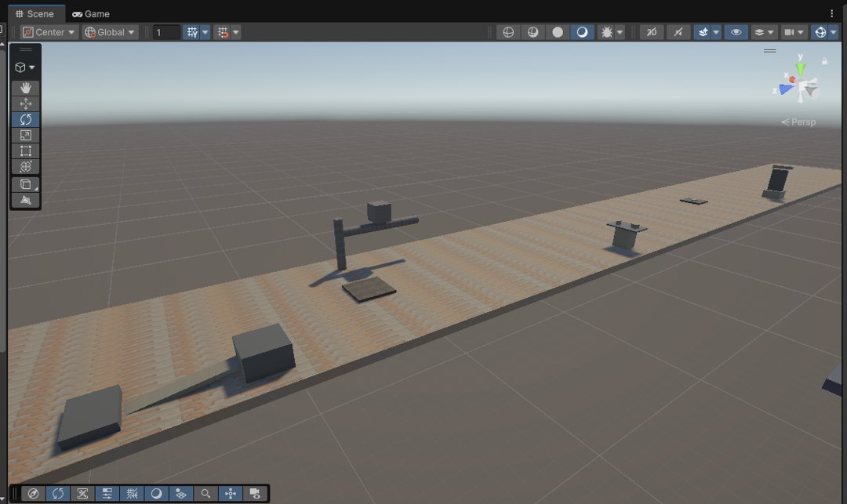Viewport: 847px width, 504px height.
Task: Select the Hand view tool
Action: click(x=25, y=88)
